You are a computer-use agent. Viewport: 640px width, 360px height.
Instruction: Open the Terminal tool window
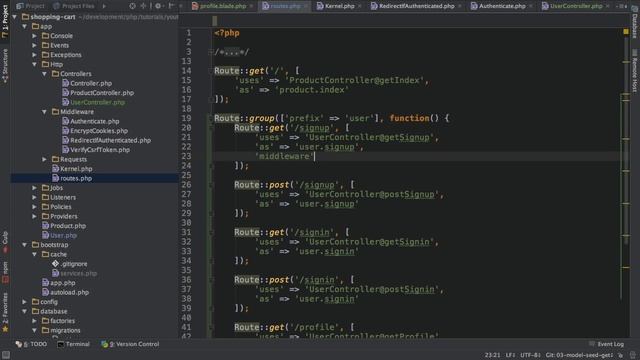tap(73, 344)
